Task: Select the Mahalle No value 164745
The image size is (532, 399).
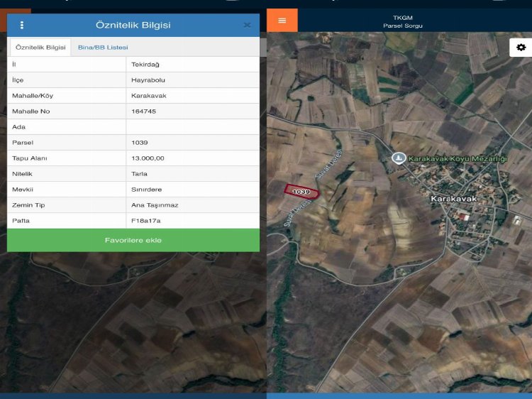Action: click(144, 111)
